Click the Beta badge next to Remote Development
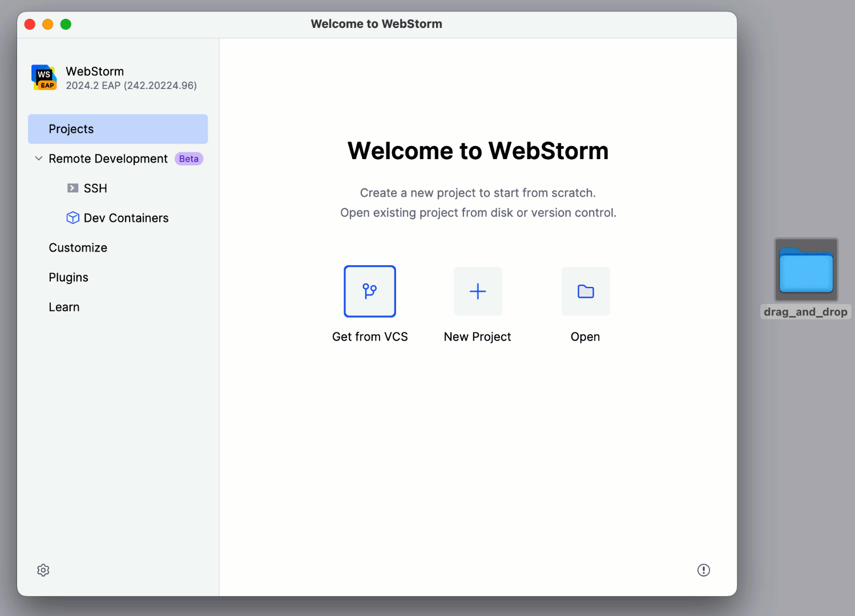Image resolution: width=855 pixels, height=616 pixels. click(188, 158)
